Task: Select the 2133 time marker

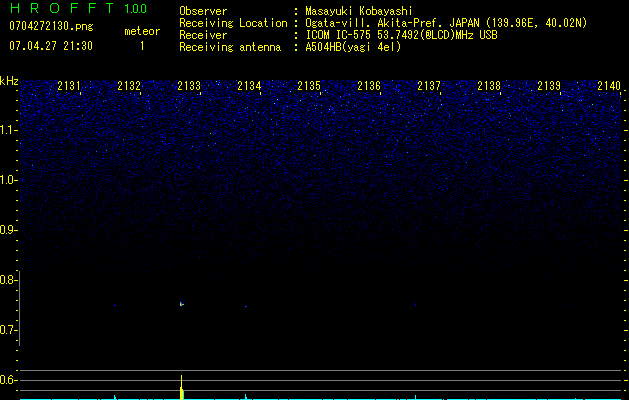Action: 188,87
